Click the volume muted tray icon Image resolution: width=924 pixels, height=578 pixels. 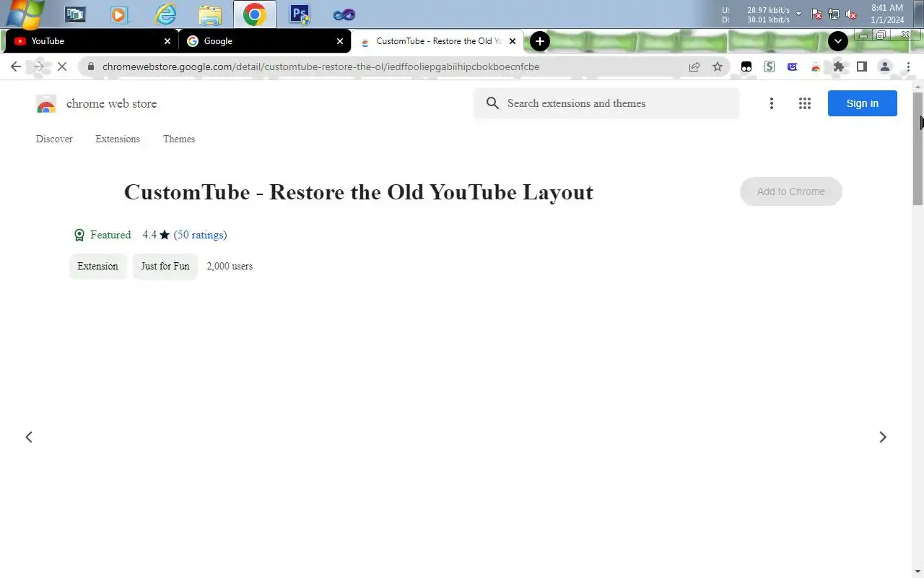(x=850, y=14)
